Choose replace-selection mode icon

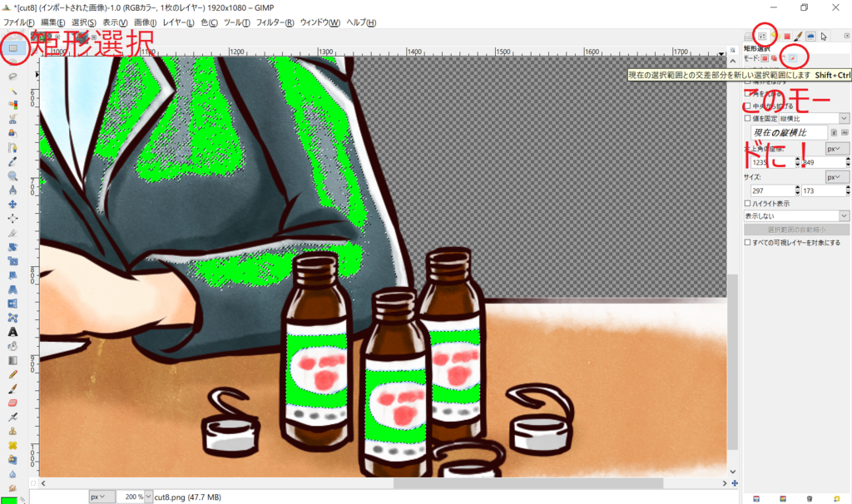765,58
